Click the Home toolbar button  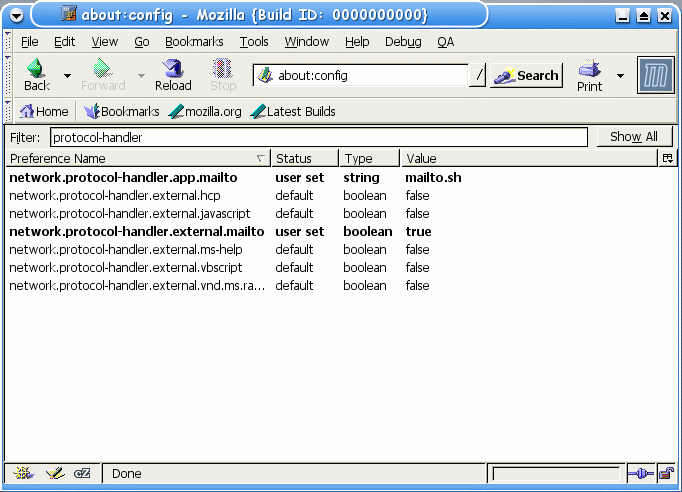[x=43, y=112]
